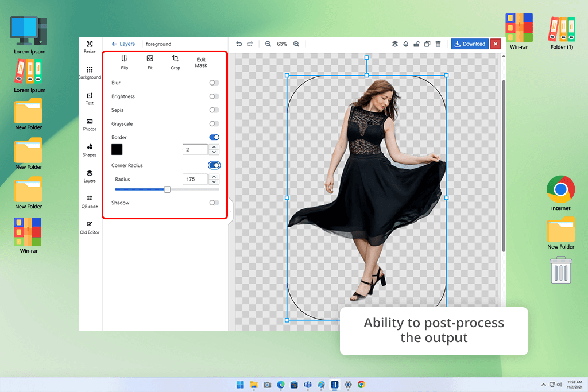Toggle the Shadow switch on
Viewport: 588px width, 392px height.
click(x=214, y=203)
